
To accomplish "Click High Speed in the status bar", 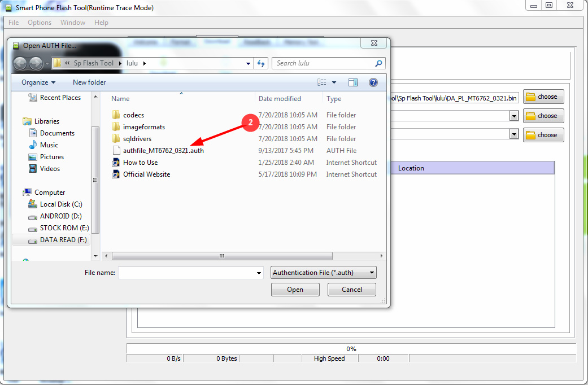I will click(329, 358).
